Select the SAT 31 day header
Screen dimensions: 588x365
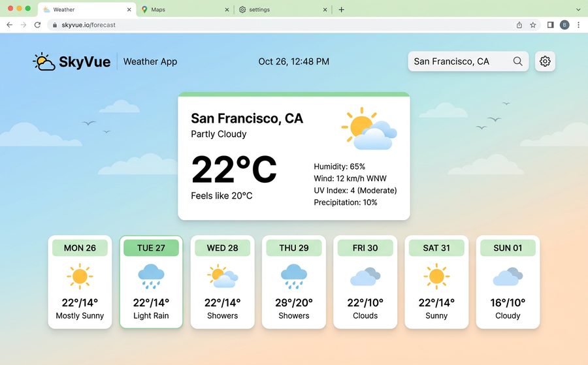click(x=436, y=247)
